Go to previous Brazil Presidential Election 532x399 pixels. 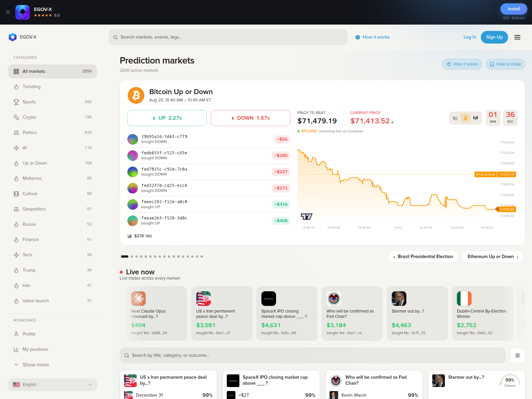pos(423,257)
